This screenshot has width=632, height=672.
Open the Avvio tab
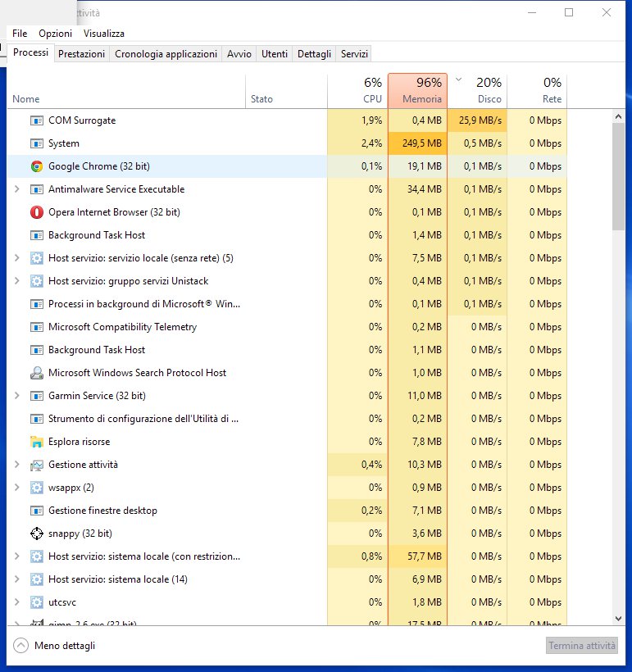point(239,54)
